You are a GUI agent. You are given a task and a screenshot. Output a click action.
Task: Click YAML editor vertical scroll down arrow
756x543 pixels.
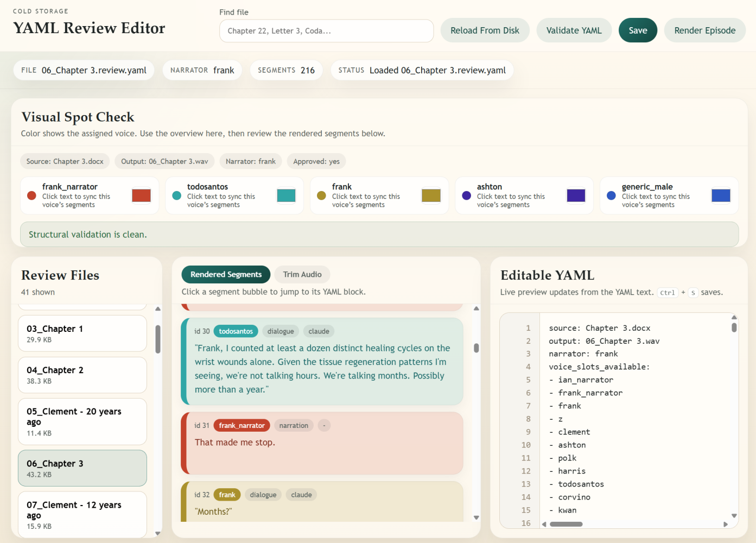[x=734, y=516]
